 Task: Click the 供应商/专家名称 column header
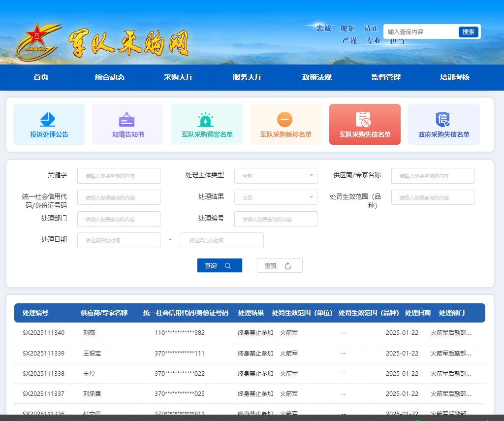[x=104, y=313]
